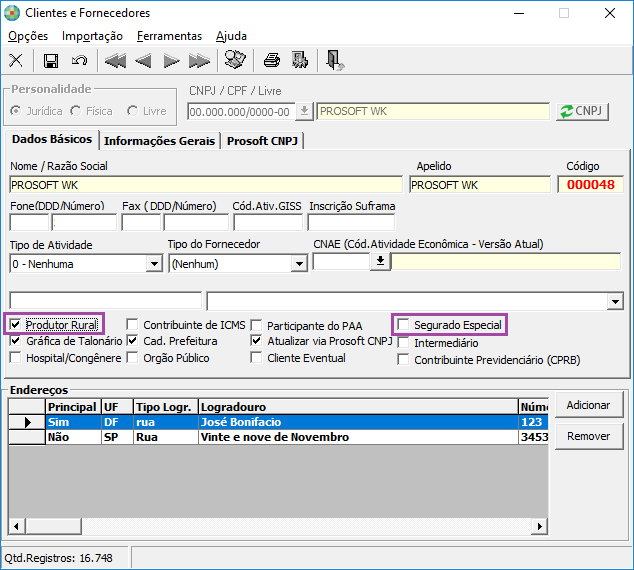Toggle Atualizar via Prosoft CNPJ checkbox
This screenshot has height=570, width=634.
[256, 340]
